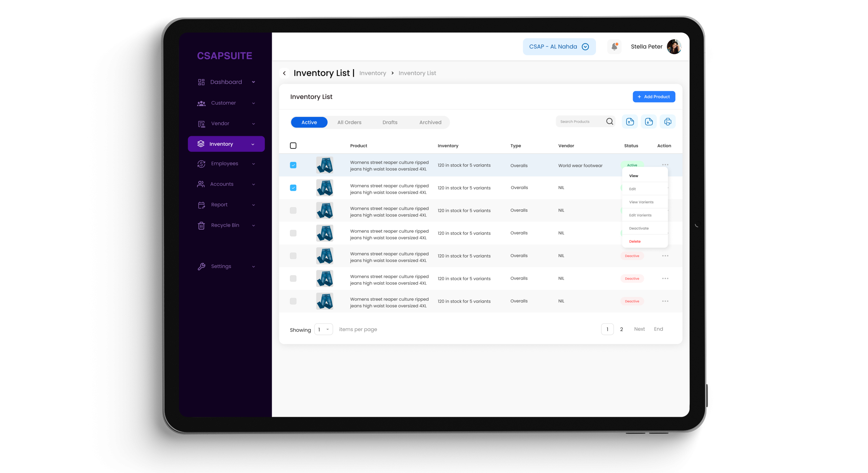Toggle the select-all checkbox in table header
The width and height of the screenshot is (868, 473).
click(x=293, y=145)
